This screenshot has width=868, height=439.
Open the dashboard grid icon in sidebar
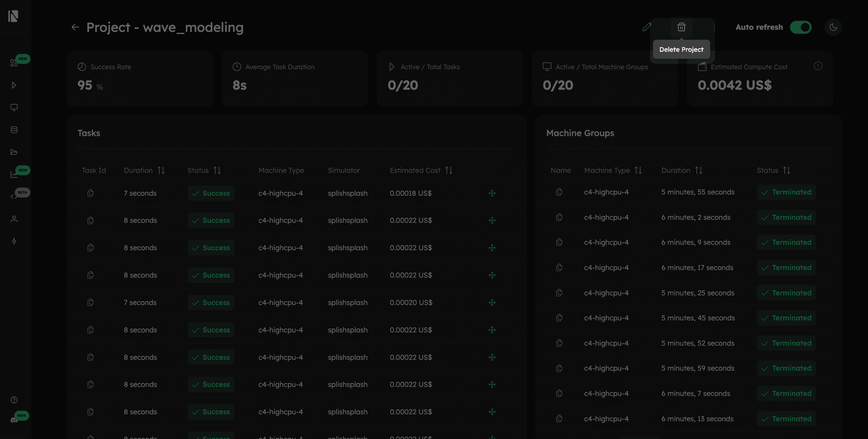(14, 63)
